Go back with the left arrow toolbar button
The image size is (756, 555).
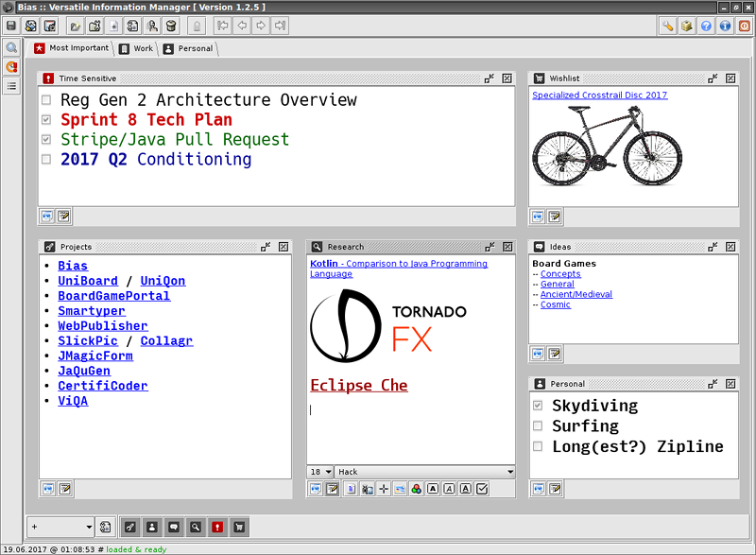click(242, 26)
